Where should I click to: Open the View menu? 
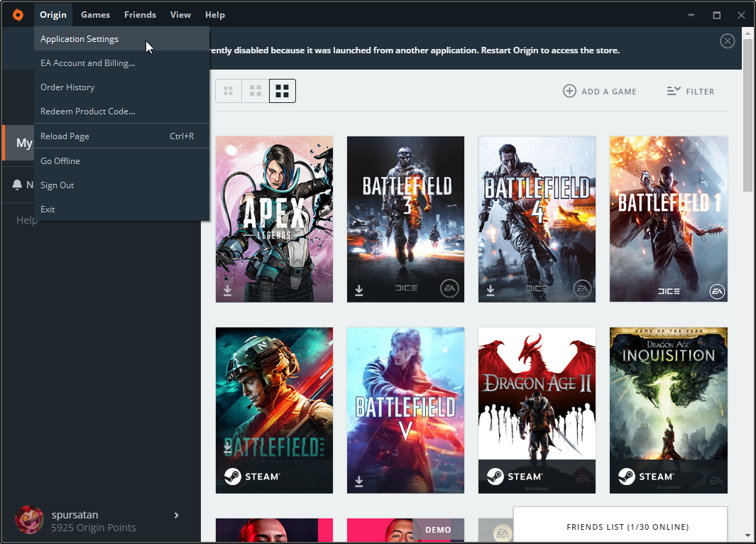point(180,14)
